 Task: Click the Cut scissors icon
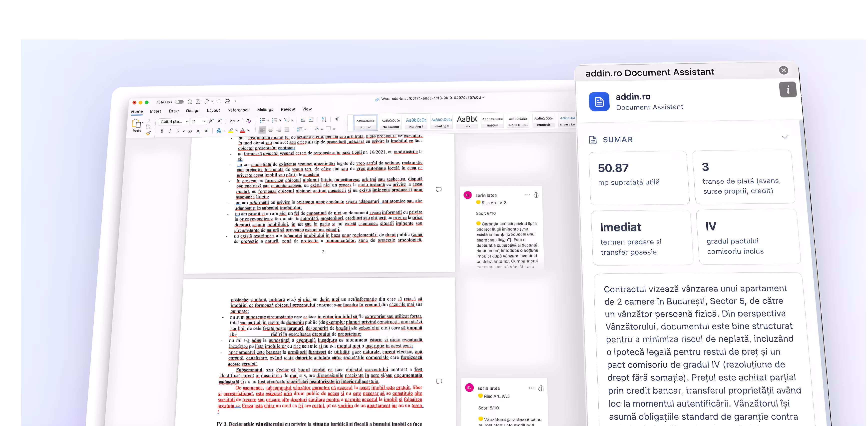pyautogui.click(x=149, y=121)
